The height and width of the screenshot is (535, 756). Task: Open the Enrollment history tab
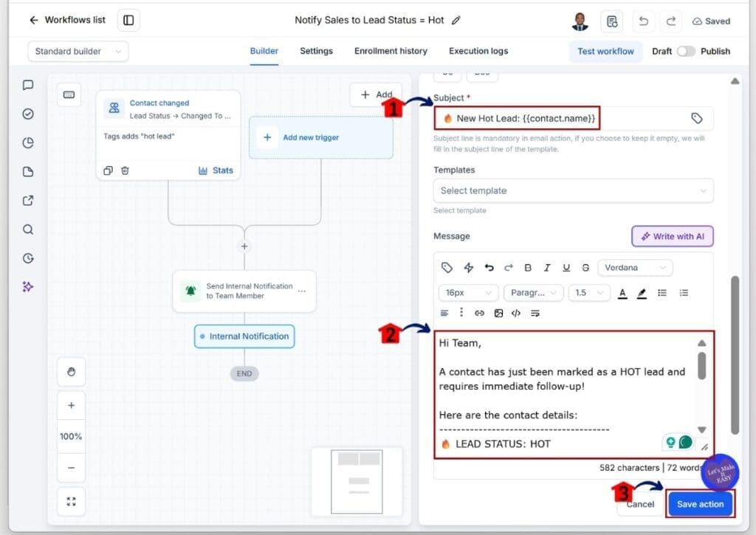point(391,51)
